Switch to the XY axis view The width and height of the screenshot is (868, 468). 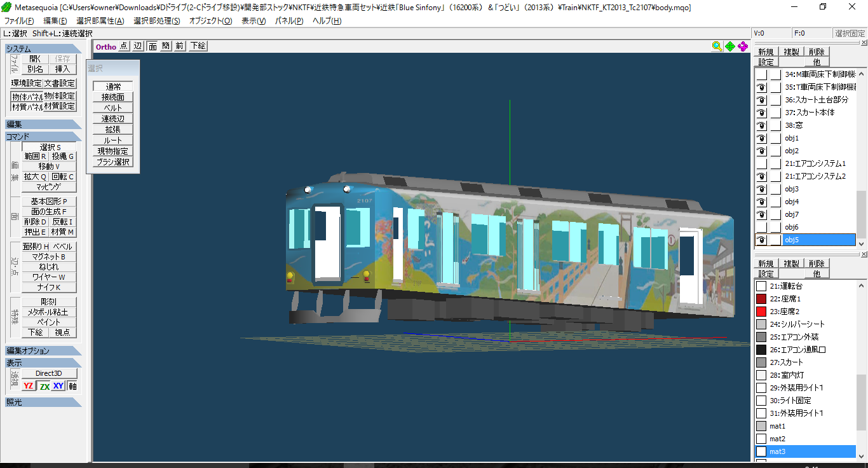tap(58, 386)
